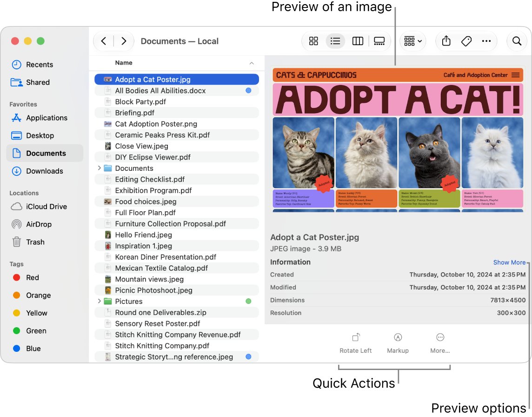Click Food choices.jpeg file icon
This screenshot has width=532, height=417.
point(107,202)
